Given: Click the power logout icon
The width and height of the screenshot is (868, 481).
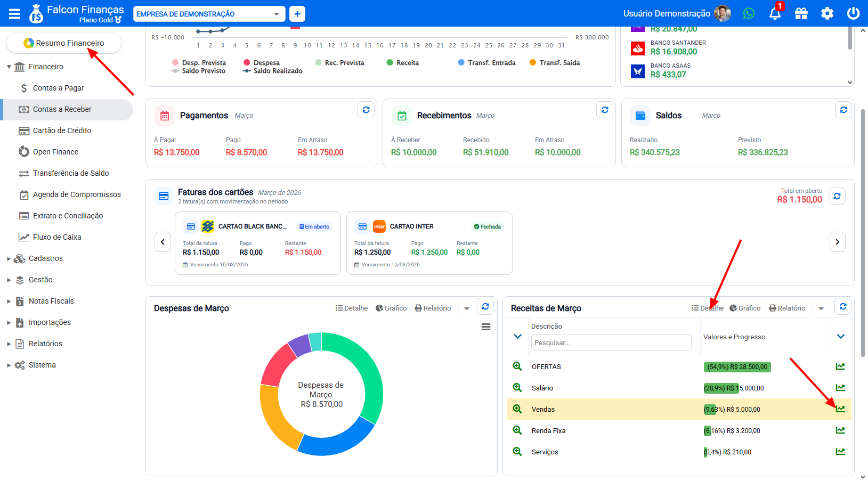Looking at the screenshot, I should point(853,13).
